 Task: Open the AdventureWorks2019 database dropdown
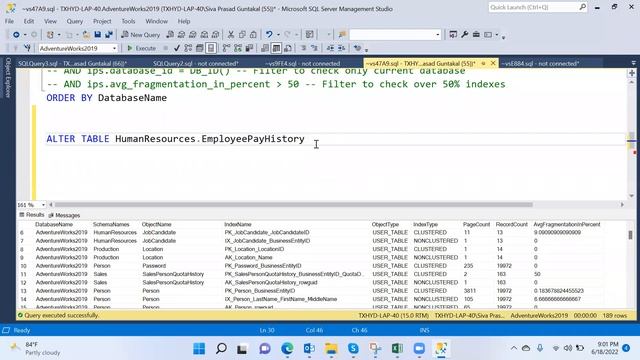114,48
